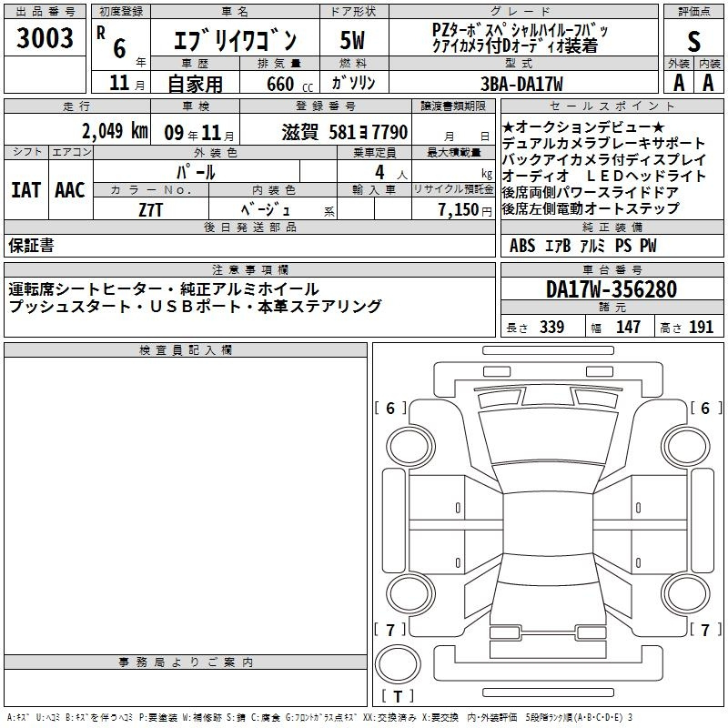Select the 純正装備 header
The image size is (728, 728).
click(612, 227)
